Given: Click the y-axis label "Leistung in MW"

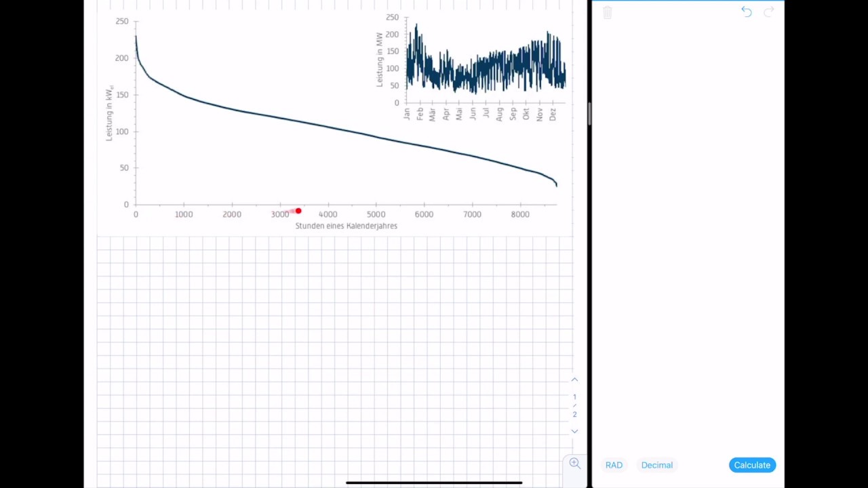Looking at the screenshot, I should click(x=380, y=60).
